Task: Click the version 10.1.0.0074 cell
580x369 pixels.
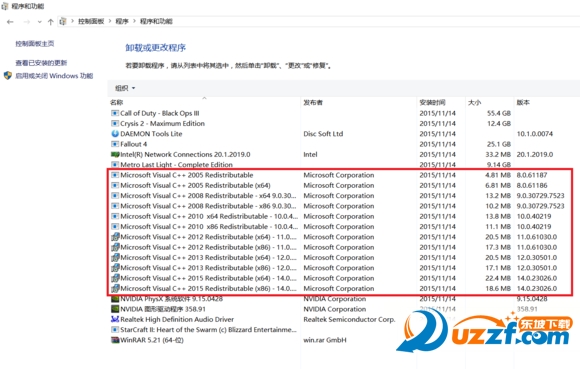Action: (535, 134)
